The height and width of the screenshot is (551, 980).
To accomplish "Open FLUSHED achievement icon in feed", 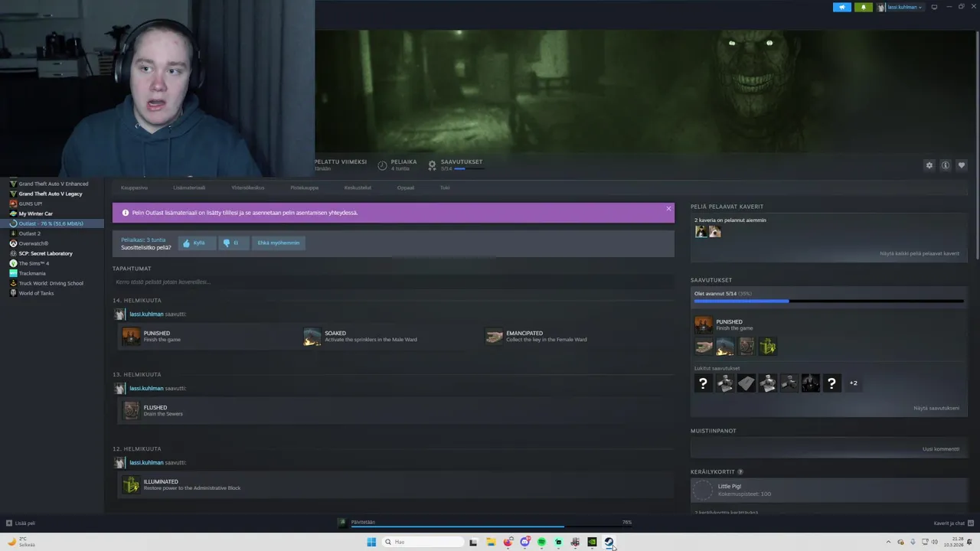I will pyautogui.click(x=131, y=410).
